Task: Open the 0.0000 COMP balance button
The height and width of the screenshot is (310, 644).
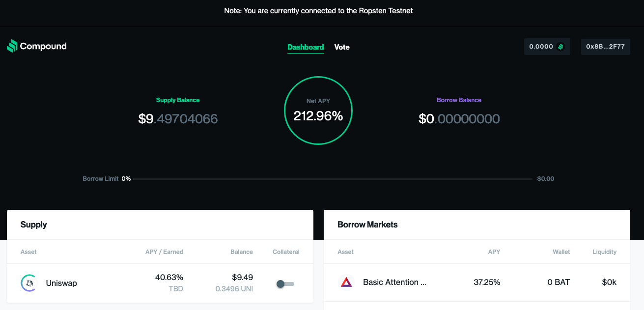Action: [x=547, y=47]
